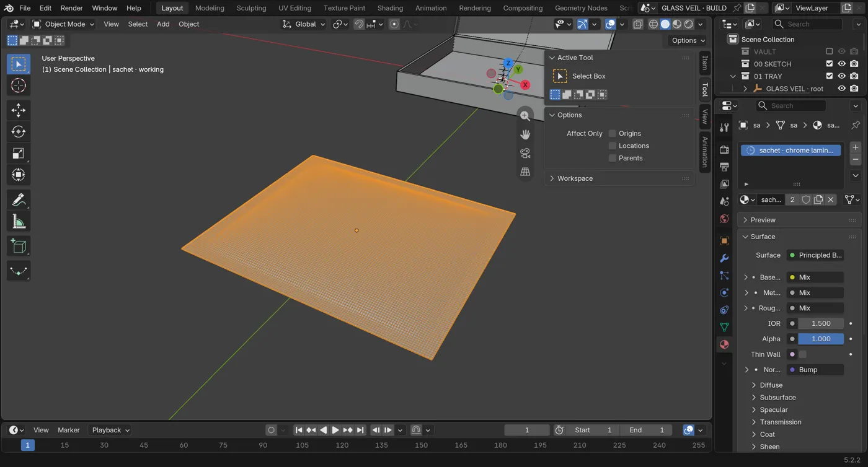Open the Object Data properties tab
The width and height of the screenshot is (868, 467).
pyautogui.click(x=724, y=327)
